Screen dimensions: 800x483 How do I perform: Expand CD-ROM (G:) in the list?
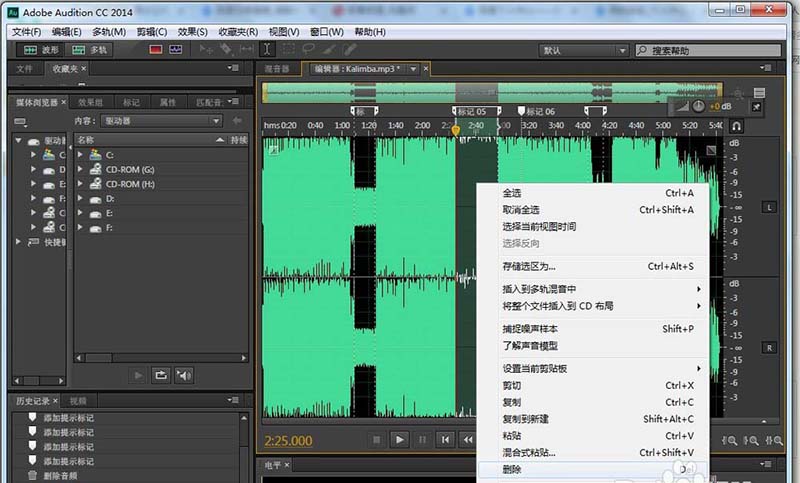tap(80, 169)
